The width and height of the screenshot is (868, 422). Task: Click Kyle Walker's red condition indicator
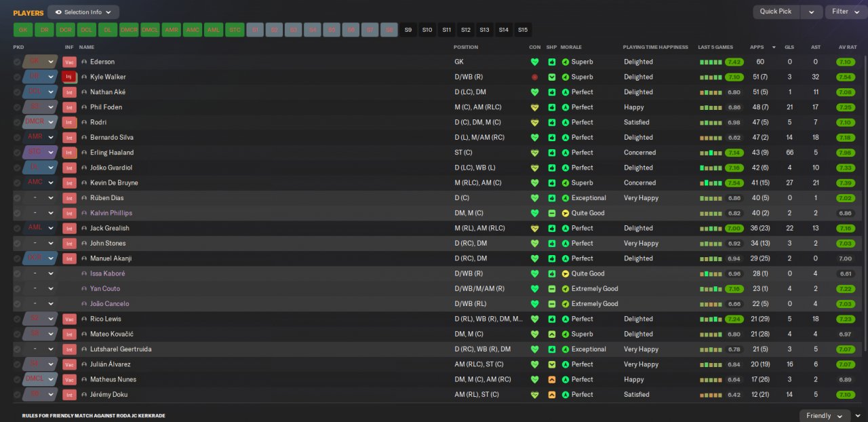[534, 77]
